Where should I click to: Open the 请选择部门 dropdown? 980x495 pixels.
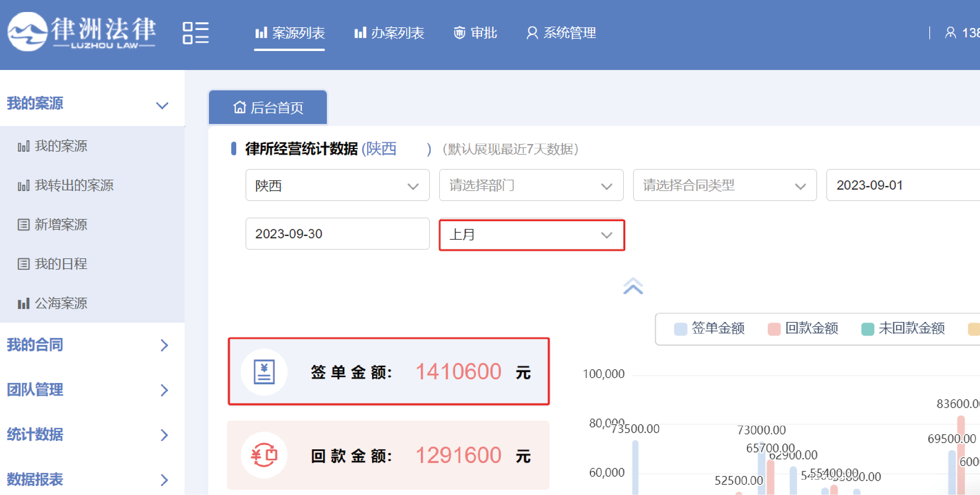pyautogui.click(x=531, y=185)
